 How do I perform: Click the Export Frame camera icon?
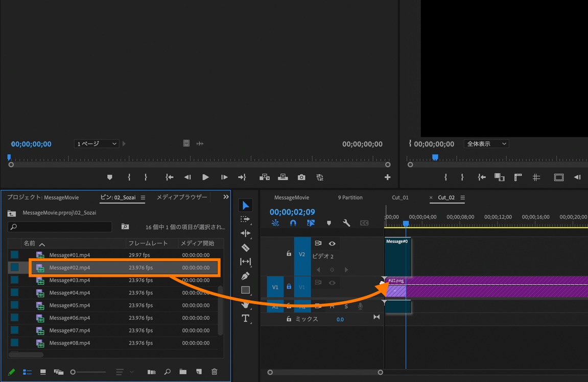pyautogui.click(x=301, y=177)
